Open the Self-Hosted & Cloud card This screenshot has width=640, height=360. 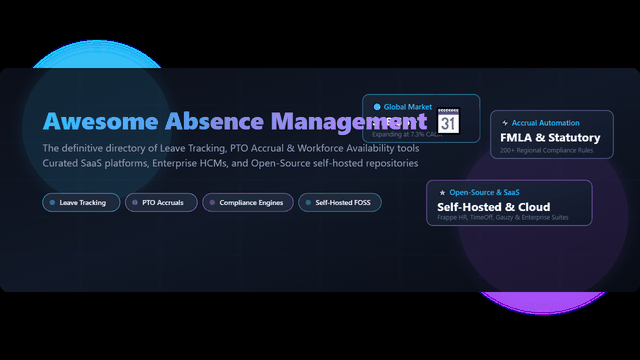(509, 203)
